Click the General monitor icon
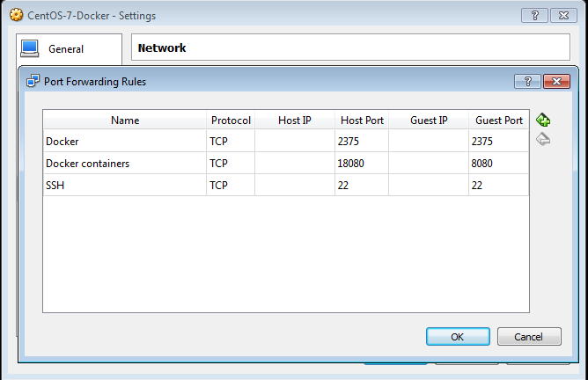Screen dimensions: 588x380 (x=30, y=48)
